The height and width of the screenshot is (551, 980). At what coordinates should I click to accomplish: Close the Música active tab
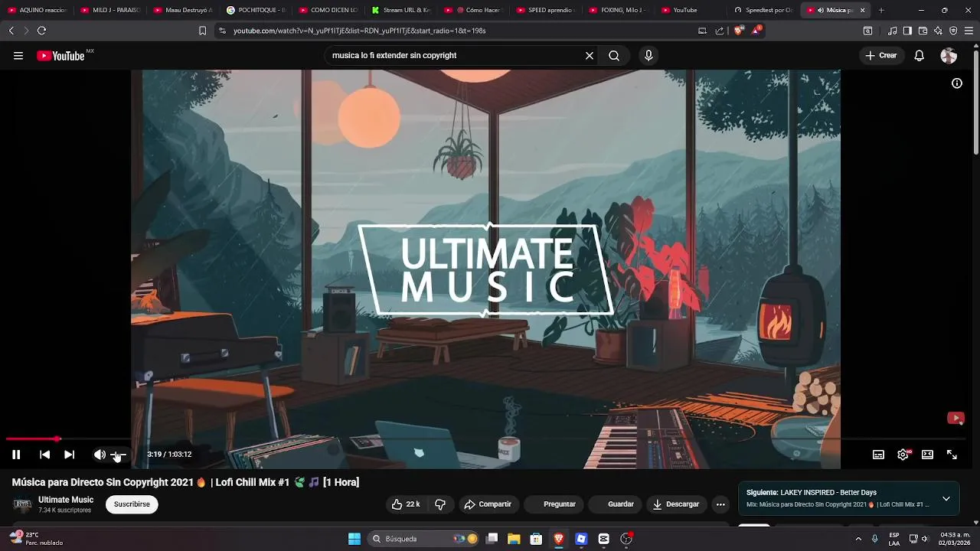863,10
